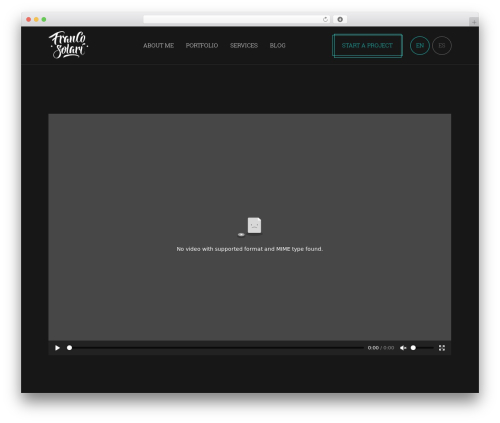The height and width of the screenshot is (423, 500).
Task: Open a new browser tab with plus
Action: pyautogui.click(x=474, y=22)
